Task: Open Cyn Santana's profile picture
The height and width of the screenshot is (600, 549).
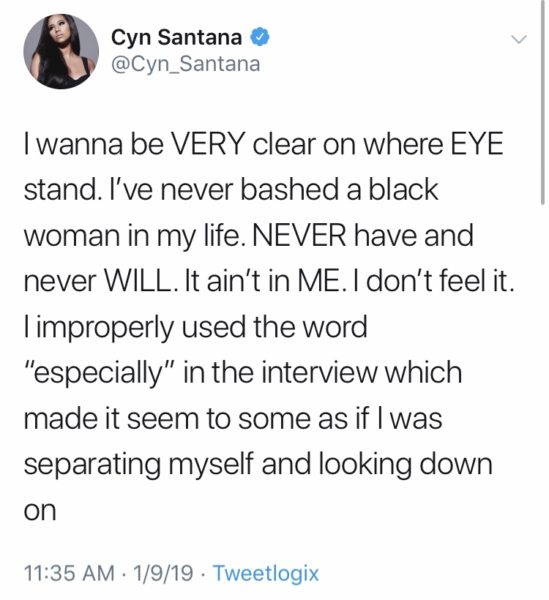Action: [61, 52]
